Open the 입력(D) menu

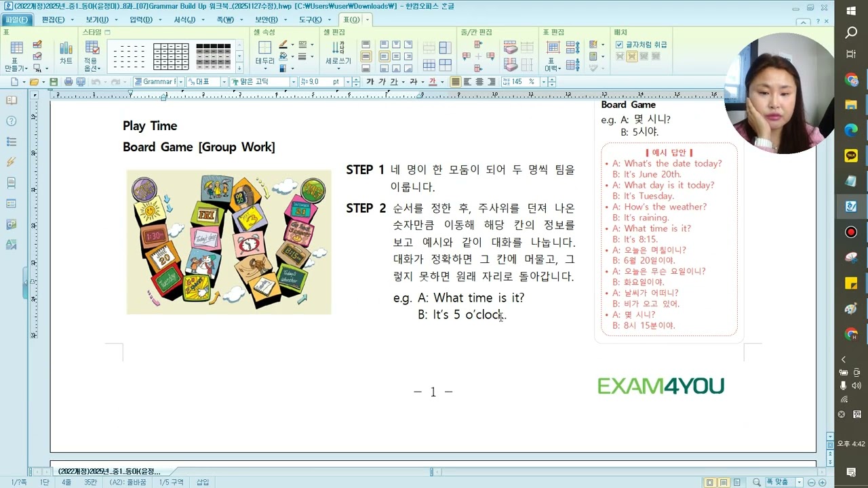[x=141, y=20]
